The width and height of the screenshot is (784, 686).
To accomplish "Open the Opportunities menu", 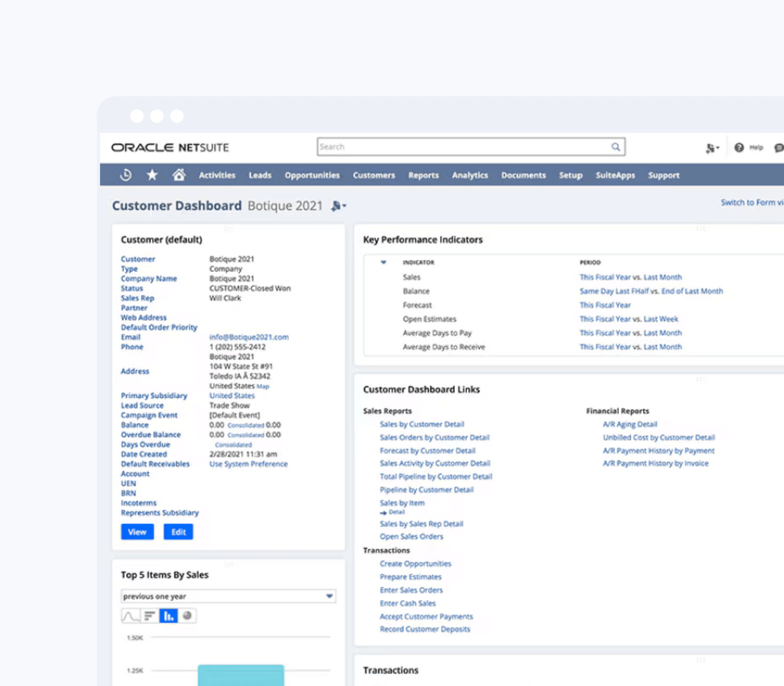I will point(312,175).
